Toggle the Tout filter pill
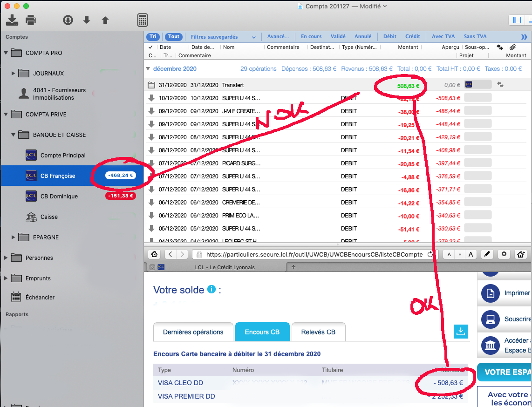Viewport: 532px width, 407px height. pyautogui.click(x=173, y=37)
